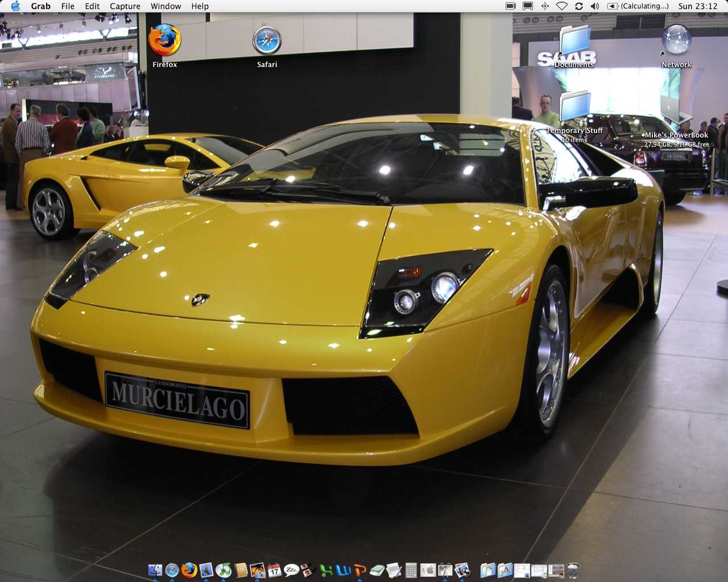Open the Grab application menu

click(x=40, y=6)
